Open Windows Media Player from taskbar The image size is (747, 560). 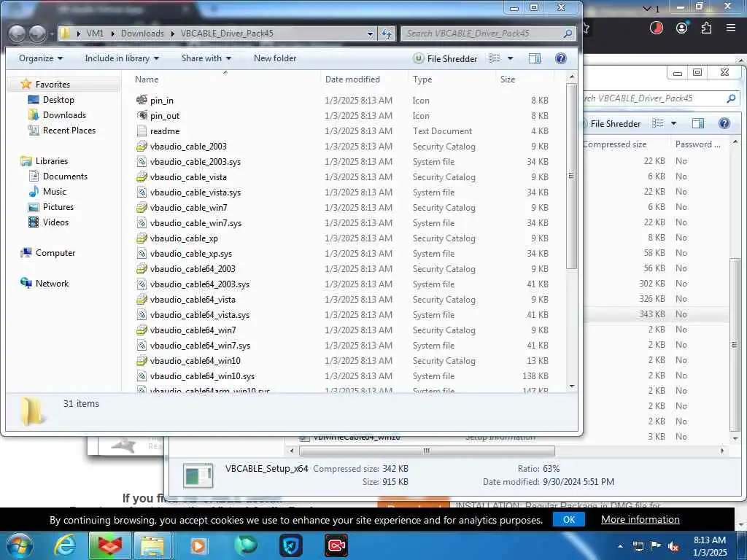click(198, 545)
